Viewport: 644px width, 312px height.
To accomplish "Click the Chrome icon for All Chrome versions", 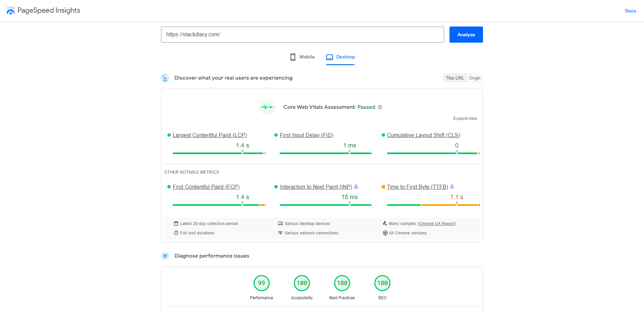I will point(385,233).
